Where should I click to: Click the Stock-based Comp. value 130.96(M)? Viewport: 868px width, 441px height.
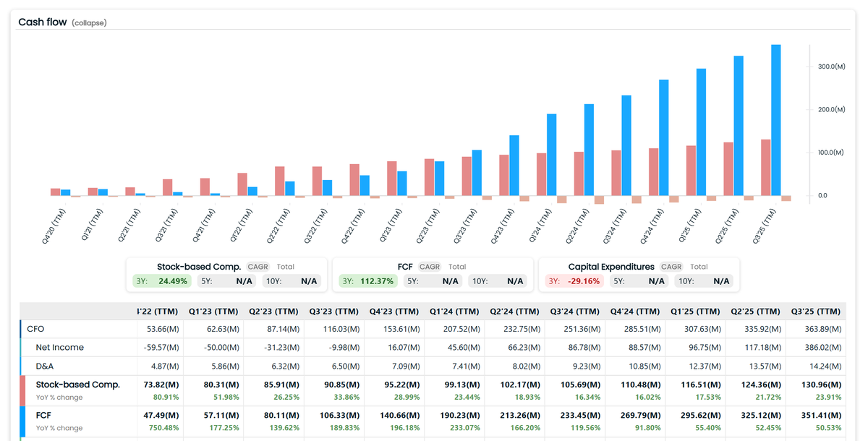(820, 385)
